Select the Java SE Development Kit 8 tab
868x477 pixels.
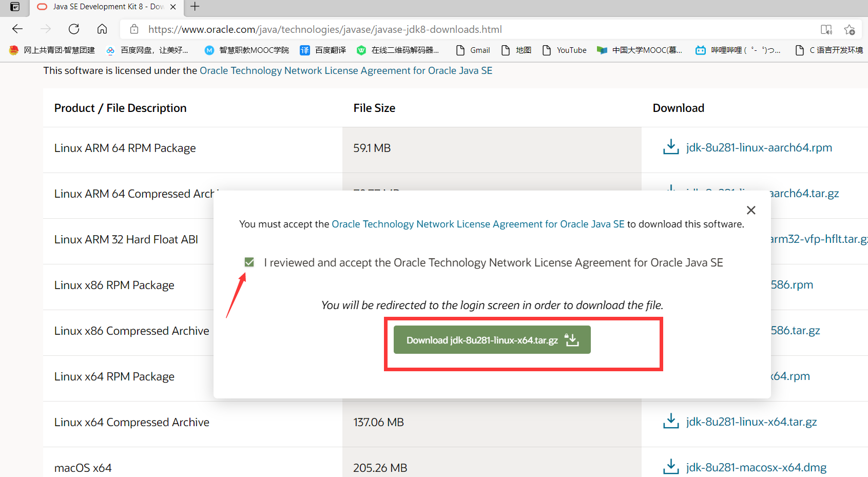(107, 7)
